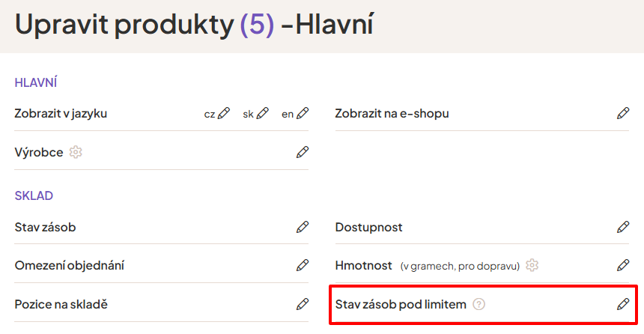Viewport: 644px width, 334px height.
Task: Click the SKLAD section heading
Action: click(x=34, y=195)
